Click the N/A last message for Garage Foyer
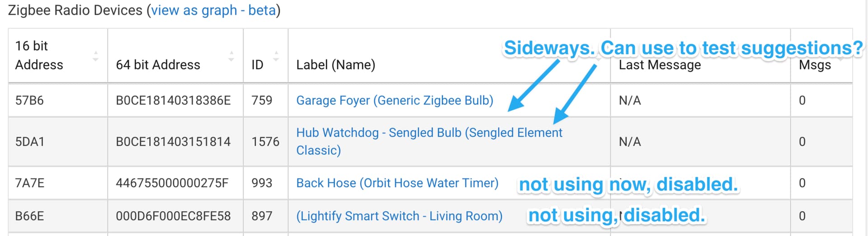The image size is (868, 236). tap(630, 100)
